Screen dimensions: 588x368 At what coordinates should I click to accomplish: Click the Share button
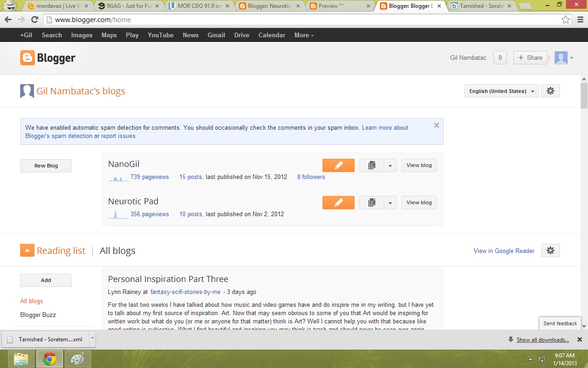531,57
